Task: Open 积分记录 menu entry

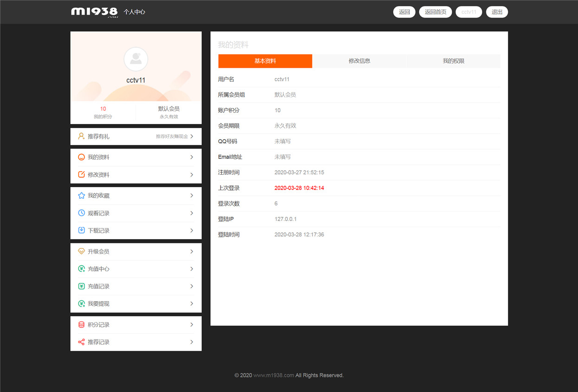Action: pyautogui.click(x=136, y=325)
